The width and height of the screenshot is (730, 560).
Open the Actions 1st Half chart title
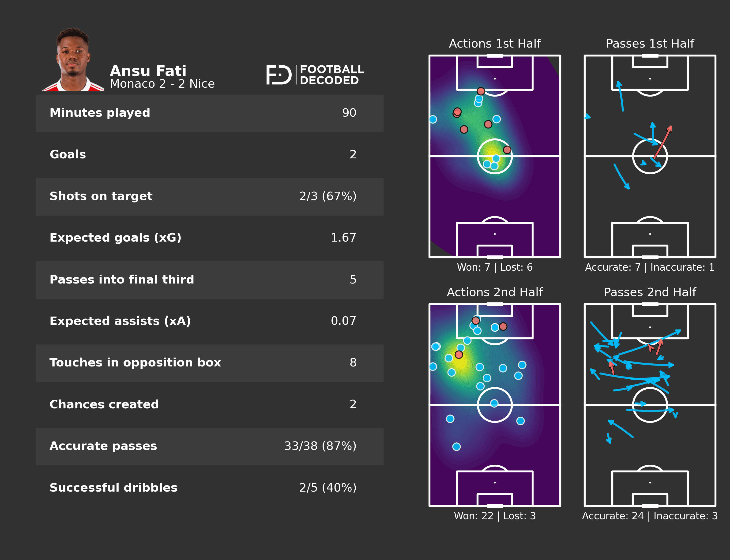pyautogui.click(x=495, y=44)
